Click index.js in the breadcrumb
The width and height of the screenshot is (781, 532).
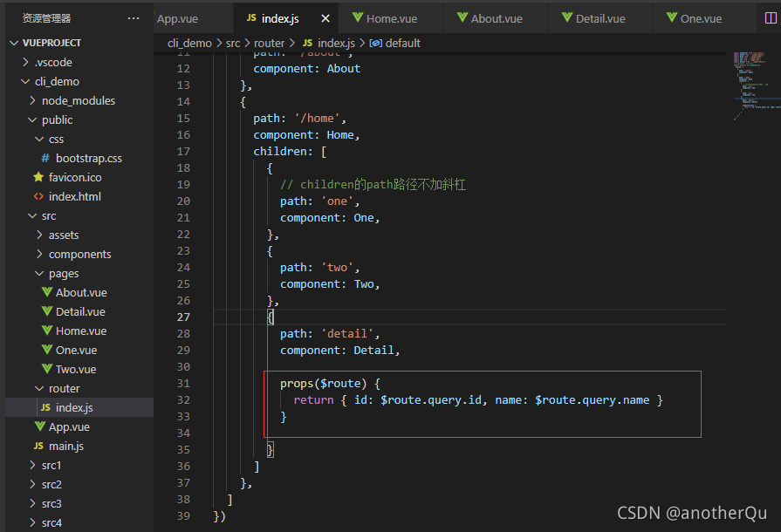click(336, 44)
